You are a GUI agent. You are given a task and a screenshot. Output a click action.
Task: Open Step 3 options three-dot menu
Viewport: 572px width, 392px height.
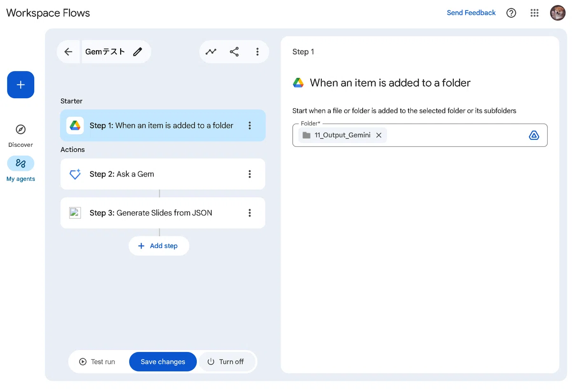pyautogui.click(x=249, y=213)
